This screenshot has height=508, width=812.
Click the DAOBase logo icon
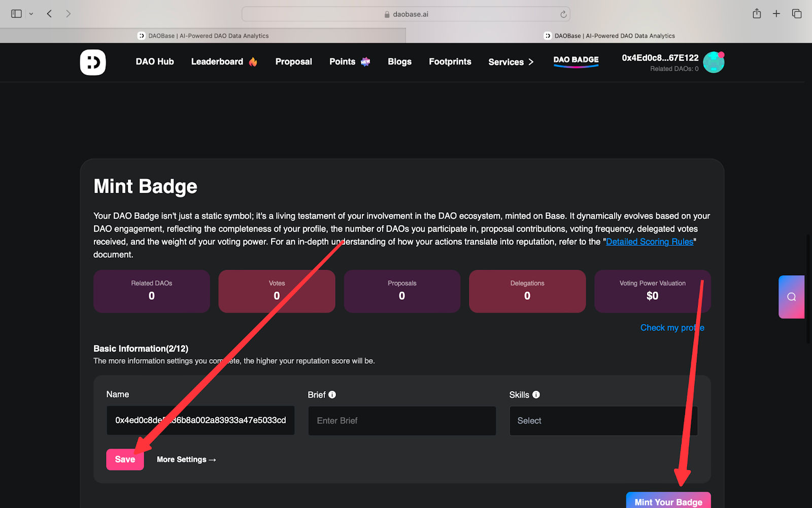click(x=93, y=62)
